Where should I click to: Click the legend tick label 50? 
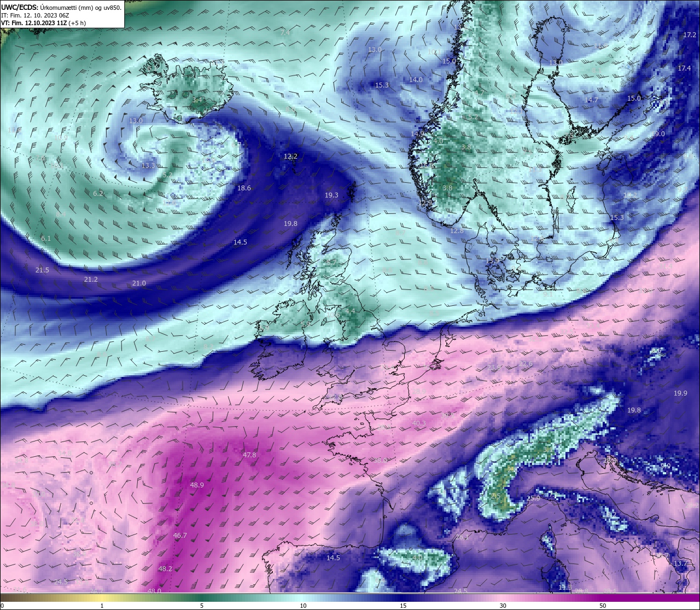(603, 606)
